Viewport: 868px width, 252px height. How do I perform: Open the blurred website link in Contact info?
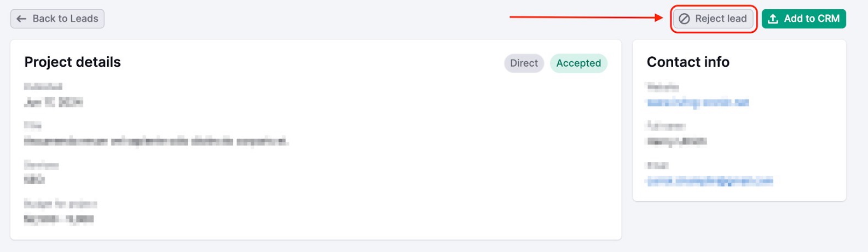click(698, 102)
